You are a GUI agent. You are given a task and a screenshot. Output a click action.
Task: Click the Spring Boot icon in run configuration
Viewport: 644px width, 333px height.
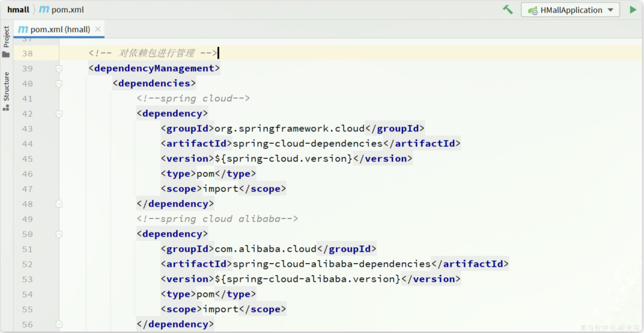point(533,10)
